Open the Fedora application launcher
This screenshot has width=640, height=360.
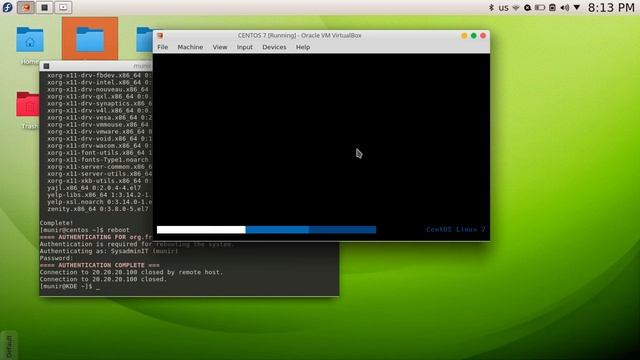point(7,7)
